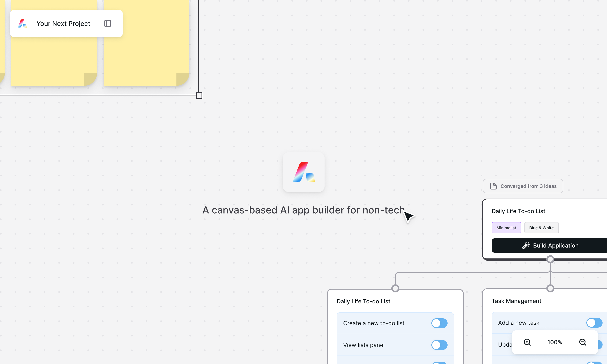Select the Blue & White tag
The width and height of the screenshot is (607, 364).
tap(541, 228)
